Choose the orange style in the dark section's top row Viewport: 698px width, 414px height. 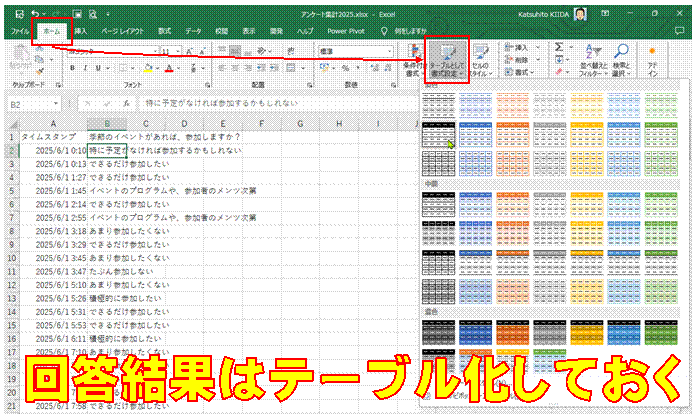(512, 333)
